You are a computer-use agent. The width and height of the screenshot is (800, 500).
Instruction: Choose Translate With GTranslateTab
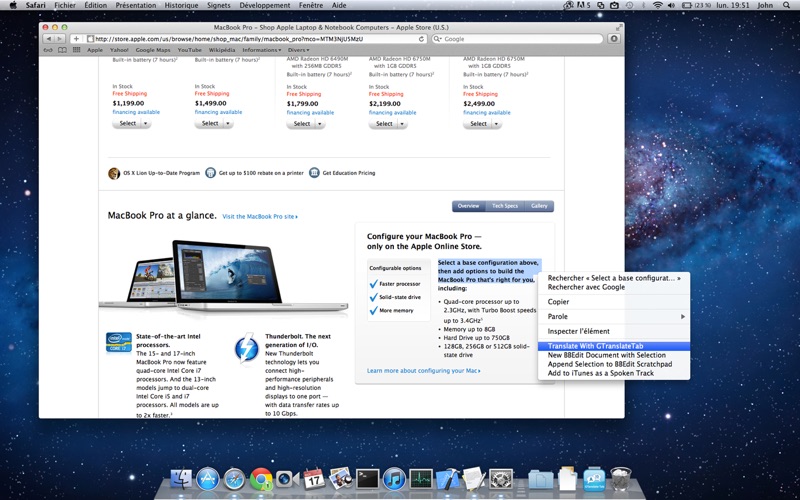[614, 346]
